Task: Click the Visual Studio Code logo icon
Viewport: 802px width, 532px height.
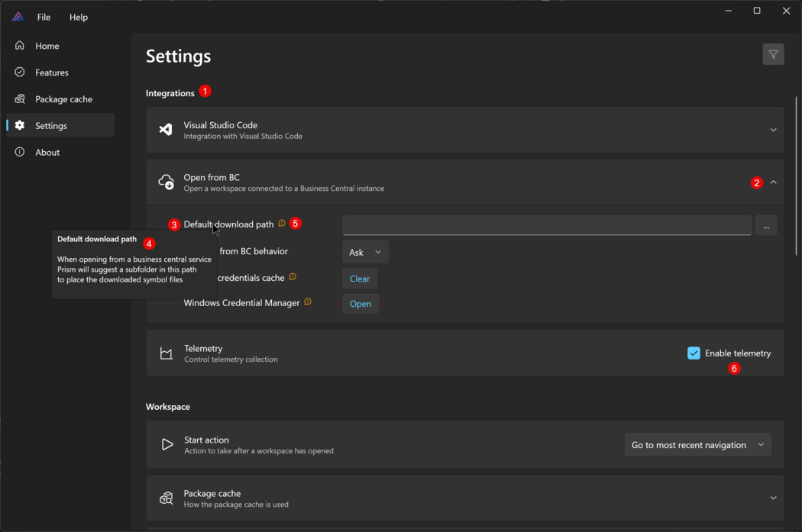Action: tap(166, 130)
